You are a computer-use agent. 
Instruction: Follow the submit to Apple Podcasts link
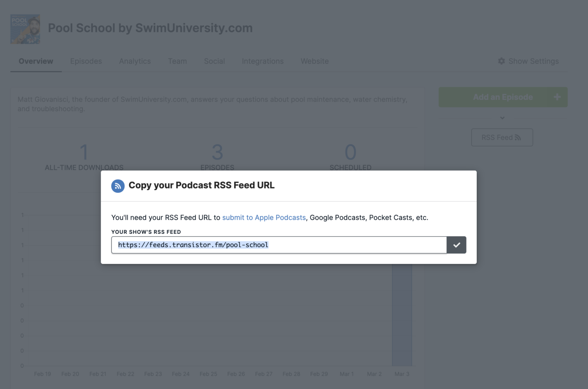[x=264, y=217]
